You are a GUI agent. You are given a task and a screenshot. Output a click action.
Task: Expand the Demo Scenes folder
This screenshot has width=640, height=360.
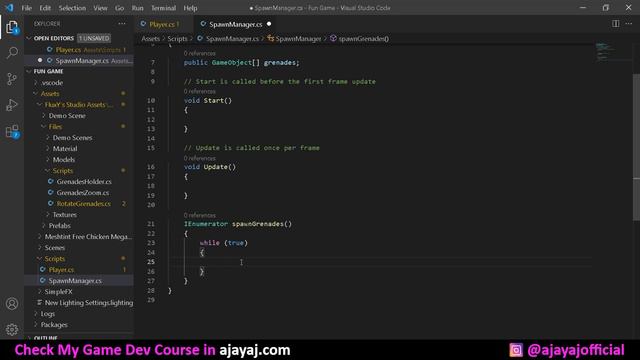72,138
